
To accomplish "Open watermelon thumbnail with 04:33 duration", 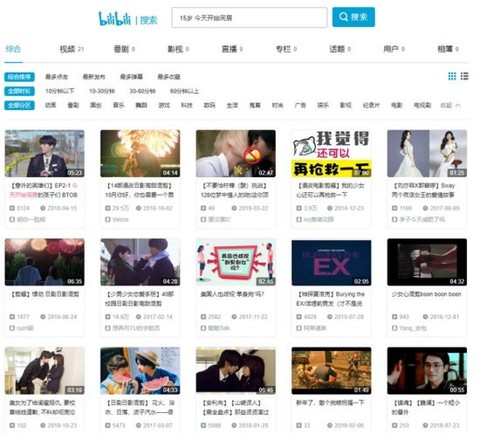I will point(140,371).
